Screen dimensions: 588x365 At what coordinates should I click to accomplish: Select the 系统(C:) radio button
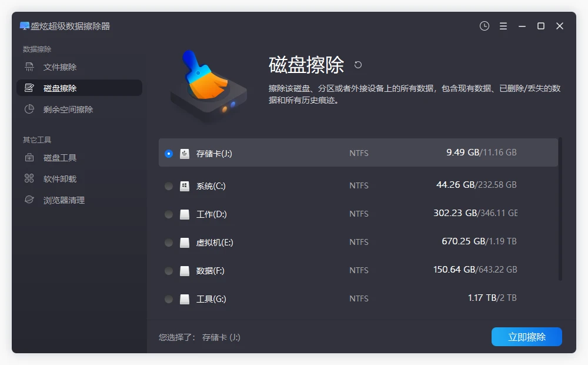tap(169, 186)
